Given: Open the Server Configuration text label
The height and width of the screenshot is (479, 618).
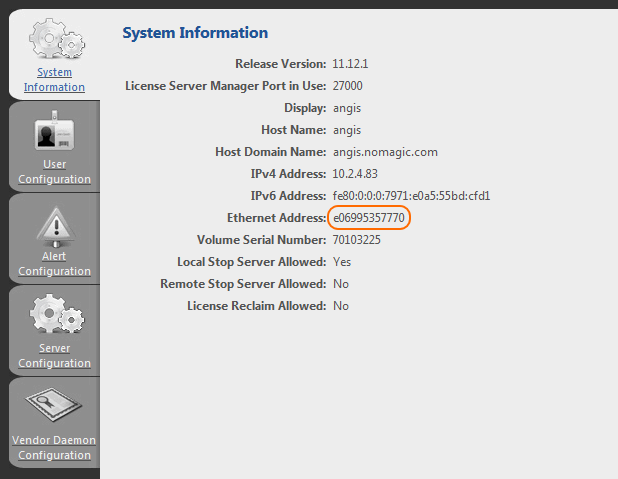Looking at the screenshot, I should pyautogui.click(x=54, y=355).
